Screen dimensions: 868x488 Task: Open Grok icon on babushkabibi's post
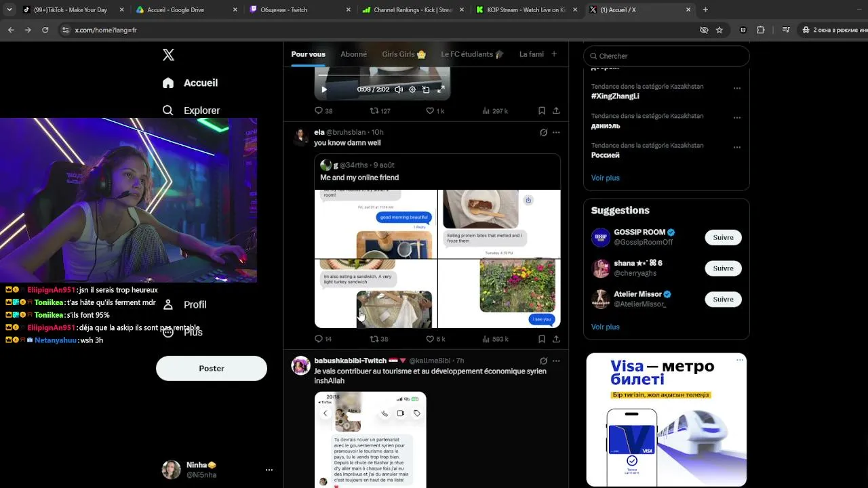point(543,361)
